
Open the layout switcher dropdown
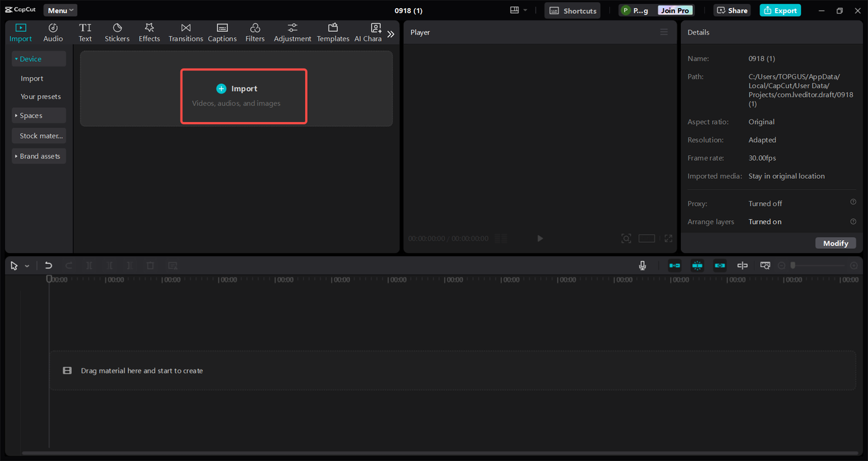pos(518,10)
